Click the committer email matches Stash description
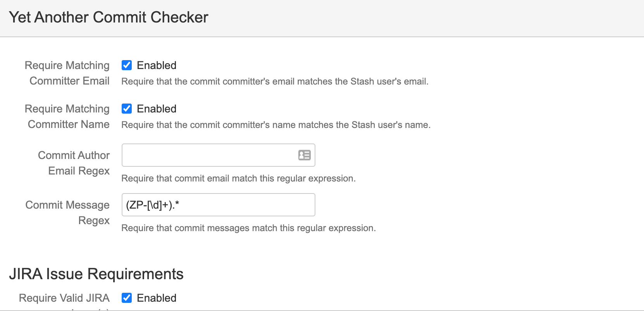 [275, 81]
